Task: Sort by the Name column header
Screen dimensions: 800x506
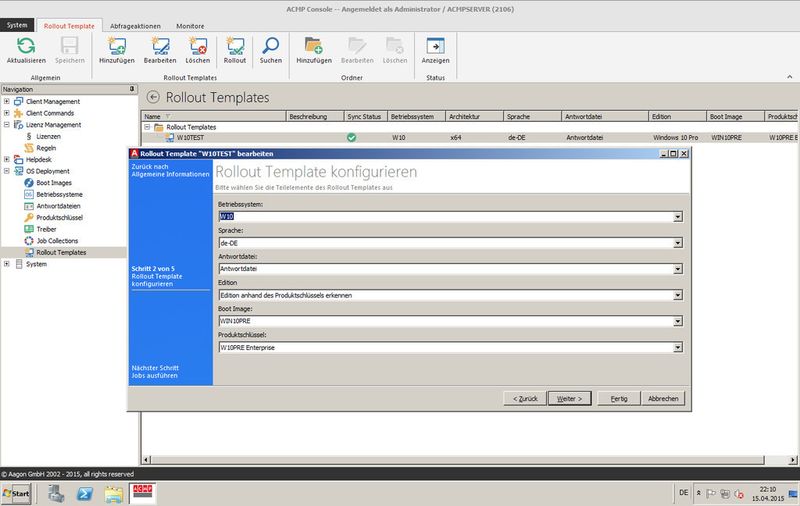Action: coord(213,117)
